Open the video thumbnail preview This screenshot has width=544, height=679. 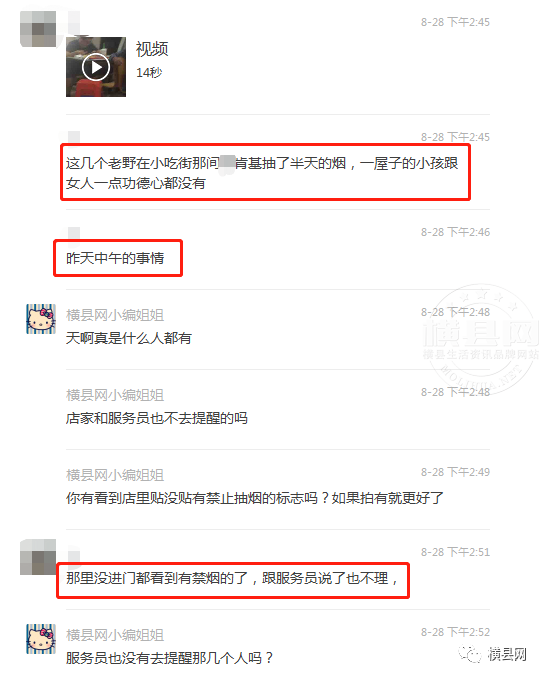click(96, 67)
